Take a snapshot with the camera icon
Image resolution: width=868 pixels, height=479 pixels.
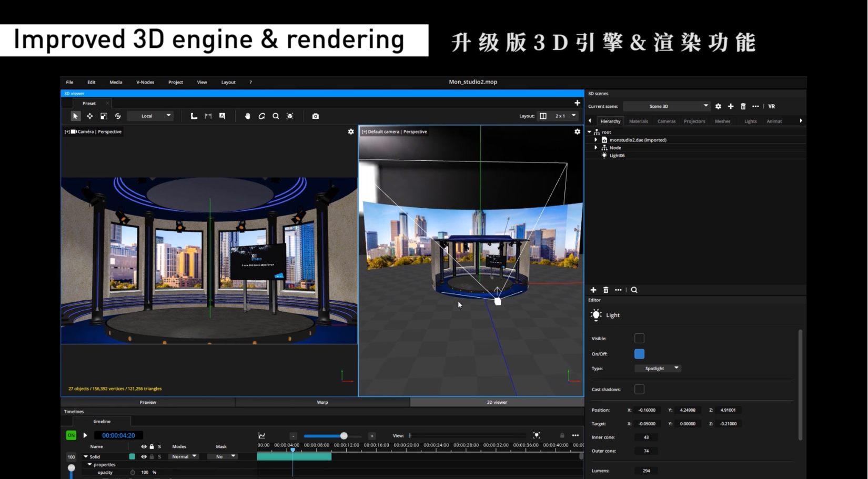[316, 116]
